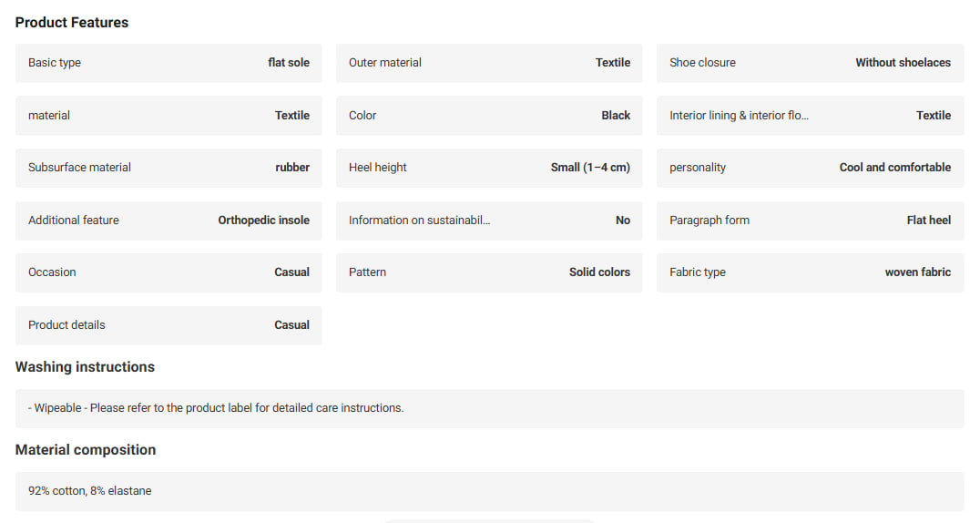The width and height of the screenshot is (980, 523).
Task: Click truncated Interior lining & interior flo… label
Action: coord(739,115)
